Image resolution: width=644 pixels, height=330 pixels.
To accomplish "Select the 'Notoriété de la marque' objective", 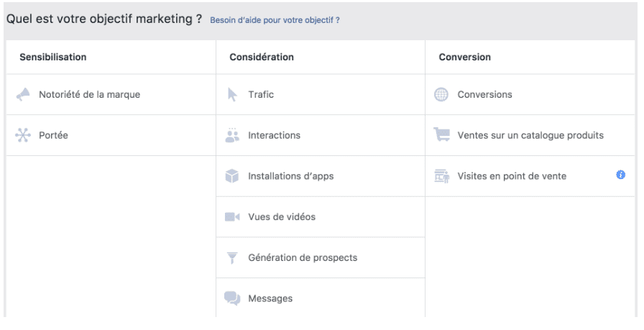I will tap(89, 95).
